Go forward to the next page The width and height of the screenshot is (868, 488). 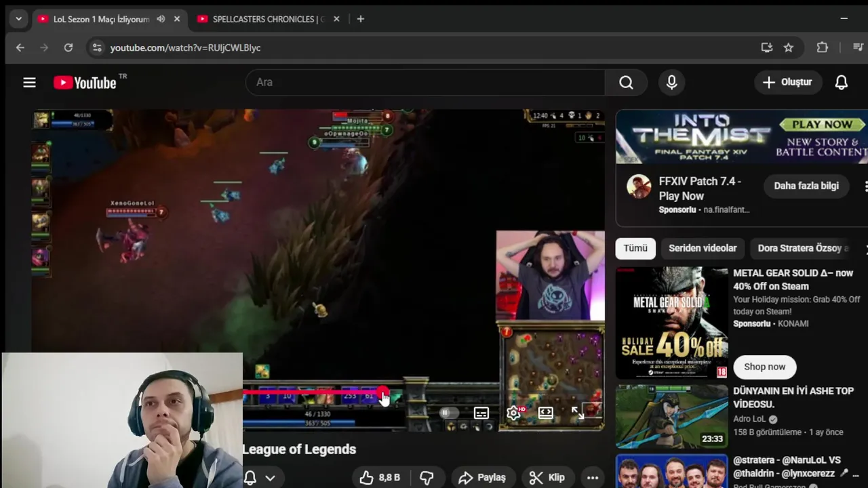pos(44,47)
